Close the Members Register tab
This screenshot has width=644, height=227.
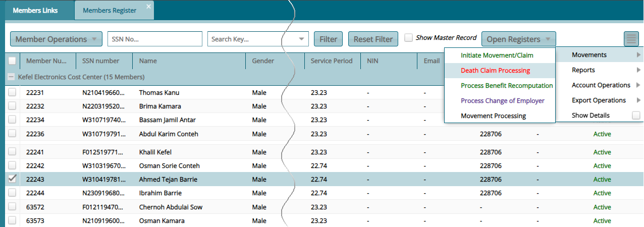click(x=148, y=6)
